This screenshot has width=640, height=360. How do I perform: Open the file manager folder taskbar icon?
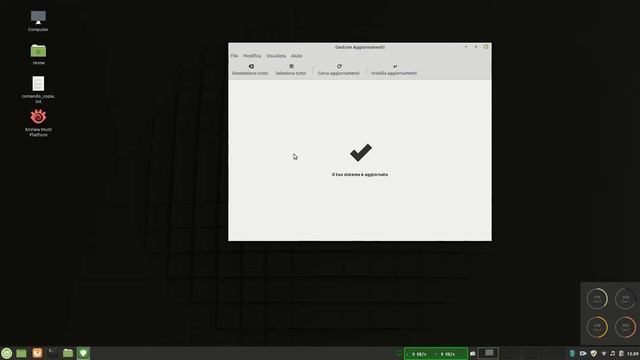68,353
